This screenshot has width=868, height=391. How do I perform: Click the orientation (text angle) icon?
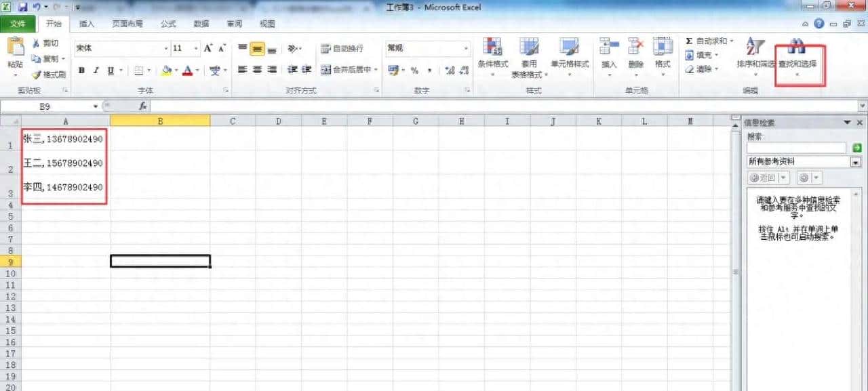tap(292, 49)
